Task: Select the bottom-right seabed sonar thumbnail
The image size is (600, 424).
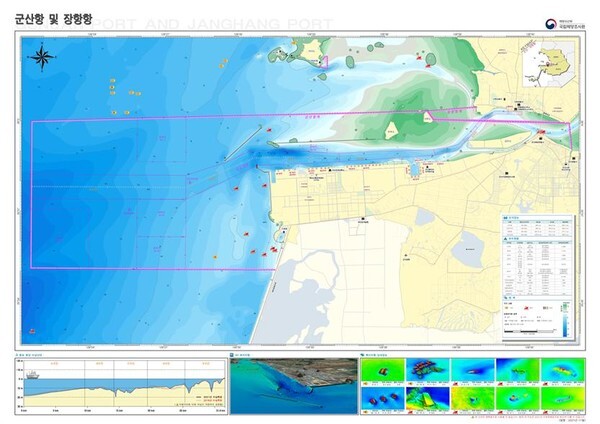Action: coord(561,400)
